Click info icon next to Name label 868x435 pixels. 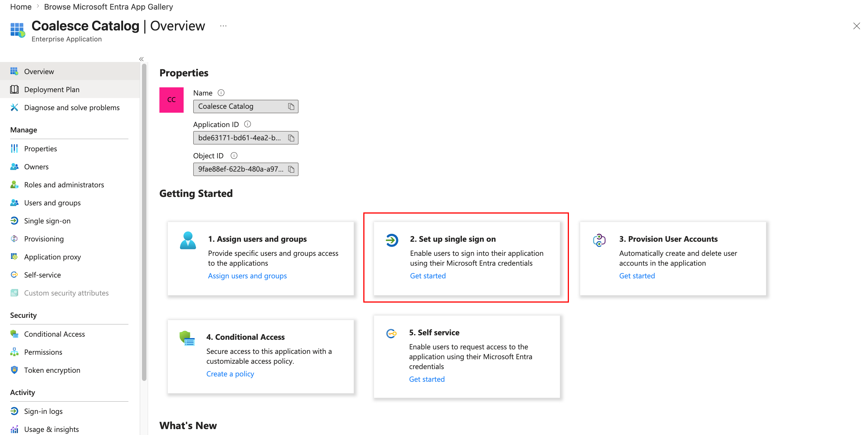coord(221,93)
